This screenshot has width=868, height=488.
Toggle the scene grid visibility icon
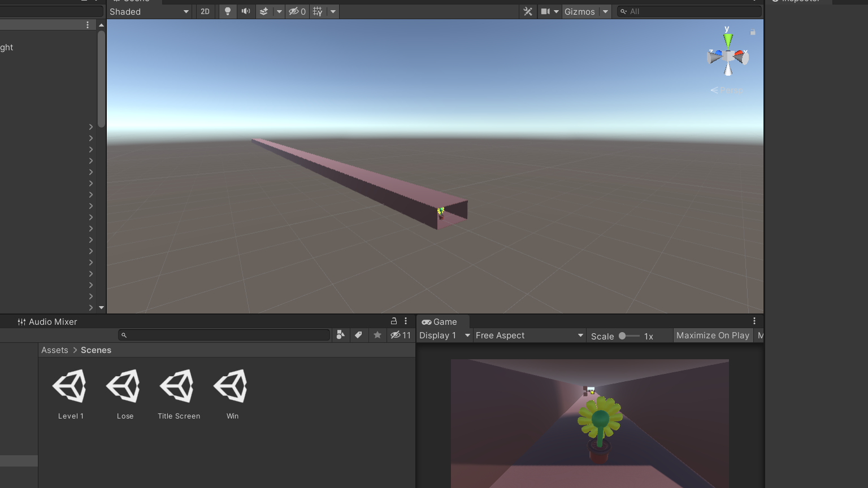click(318, 11)
